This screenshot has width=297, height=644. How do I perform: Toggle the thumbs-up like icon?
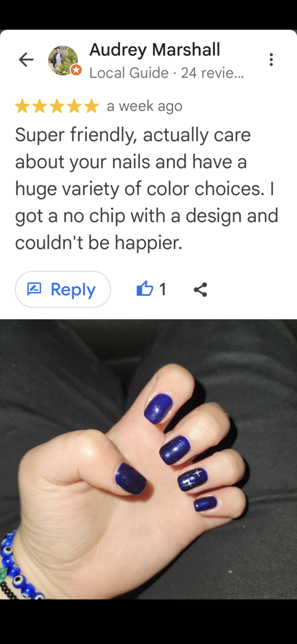pos(145,289)
